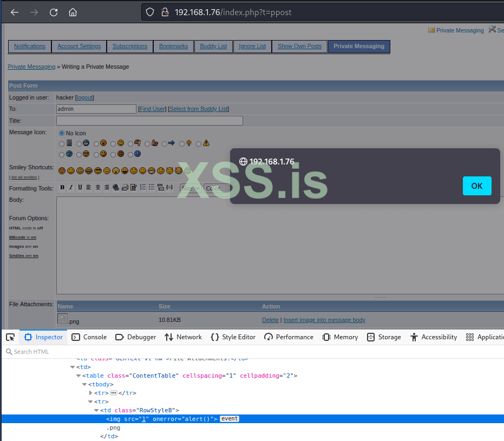
Task: Apply Bold formatting to the message
Action: pos(62,188)
